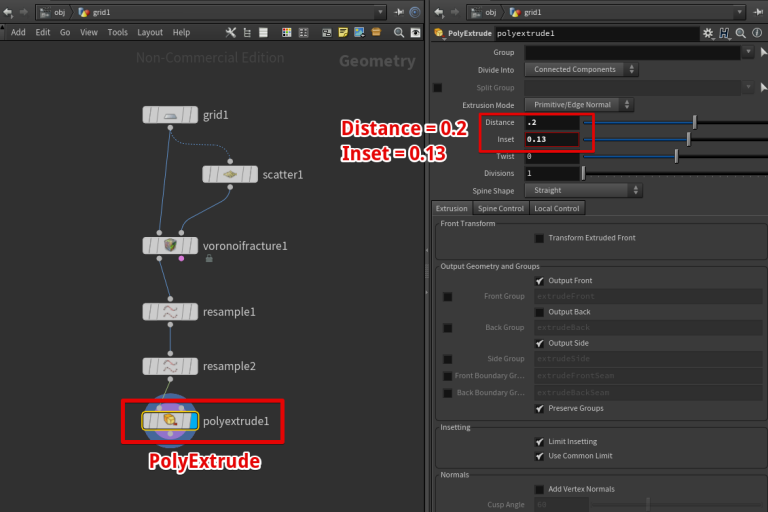Click the color palette icon in network toolbar
The width and height of the screenshot is (768, 512).
tap(286, 32)
